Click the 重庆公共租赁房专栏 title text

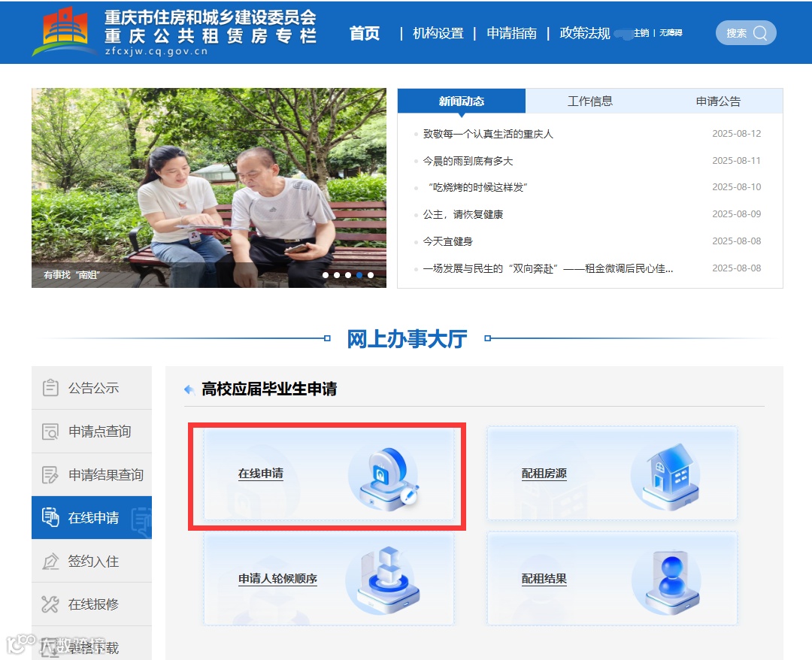point(211,36)
